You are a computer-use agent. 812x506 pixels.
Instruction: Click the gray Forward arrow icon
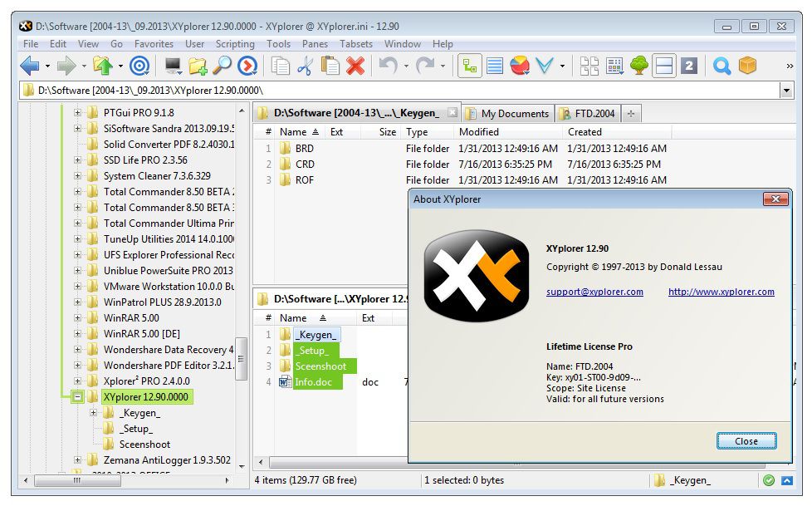pyautogui.click(x=66, y=66)
